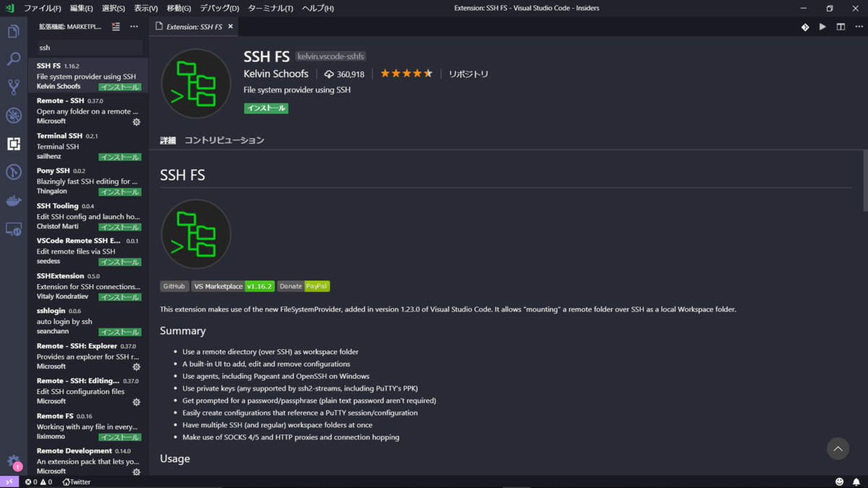Click the large SSH FS header logo

(x=196, y=84)
